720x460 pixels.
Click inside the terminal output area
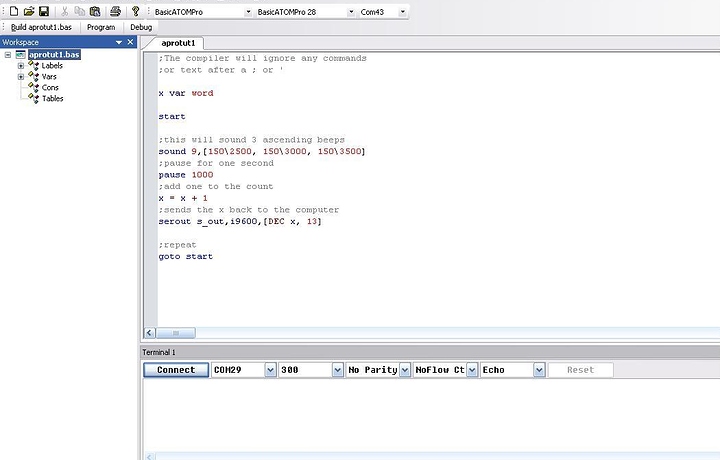click(431, 415)
